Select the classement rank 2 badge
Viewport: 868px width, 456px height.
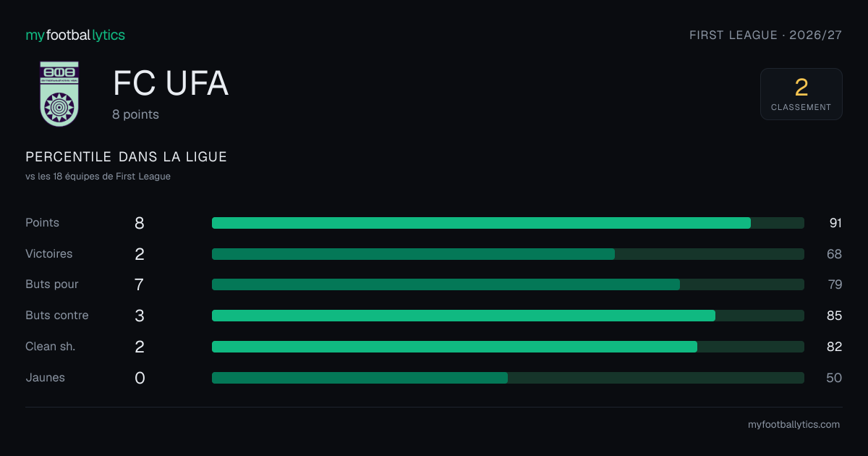(801, 94)
